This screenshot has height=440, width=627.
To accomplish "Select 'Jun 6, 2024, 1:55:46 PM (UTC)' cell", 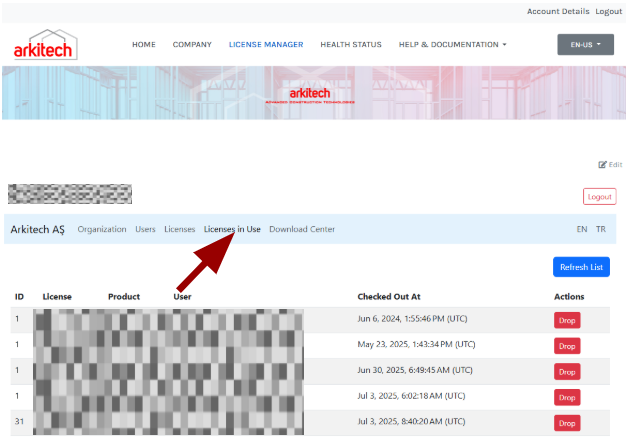I will (x=412, y=319).
